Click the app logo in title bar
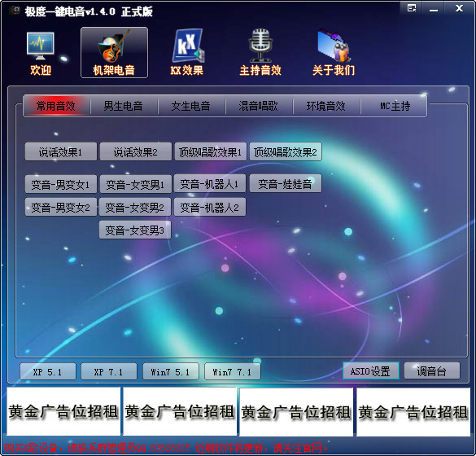 (15, 11)
